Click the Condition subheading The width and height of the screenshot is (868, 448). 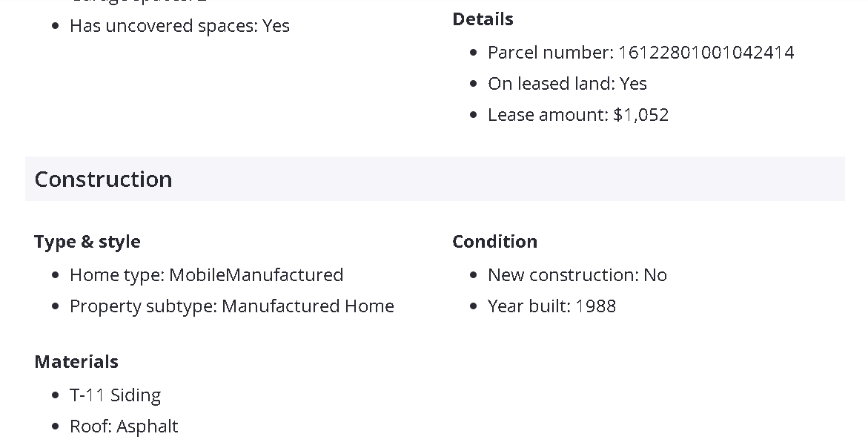494,242
